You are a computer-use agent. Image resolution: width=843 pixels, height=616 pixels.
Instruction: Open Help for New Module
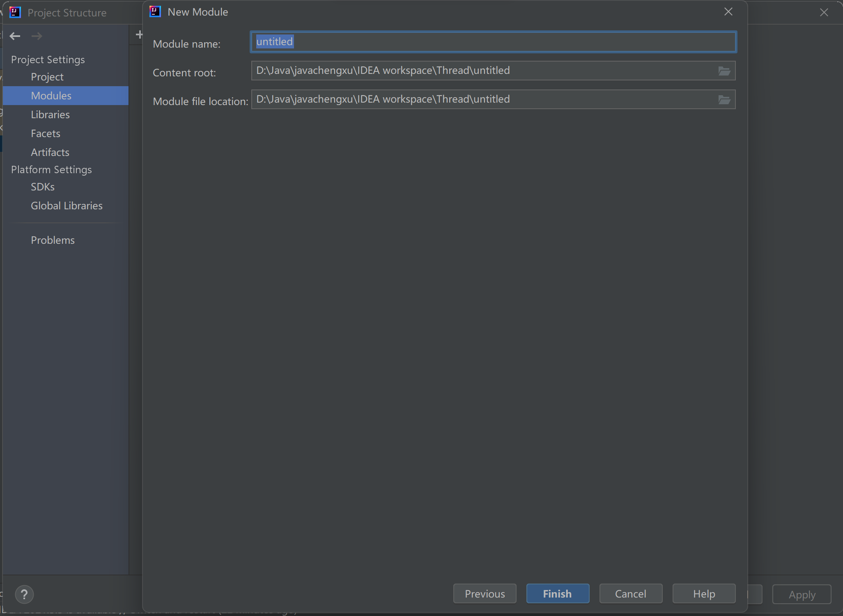(704, 593)
